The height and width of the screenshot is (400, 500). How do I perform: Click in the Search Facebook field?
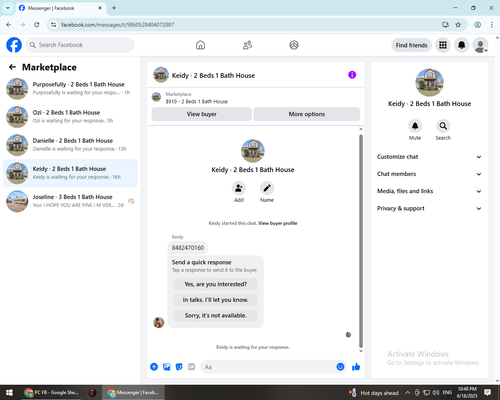[x=80, y=45]
